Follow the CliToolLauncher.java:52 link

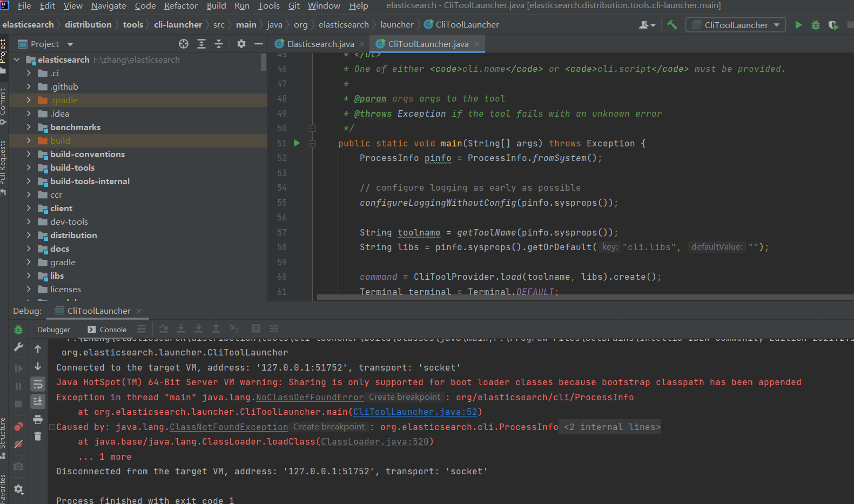[415, 412]
